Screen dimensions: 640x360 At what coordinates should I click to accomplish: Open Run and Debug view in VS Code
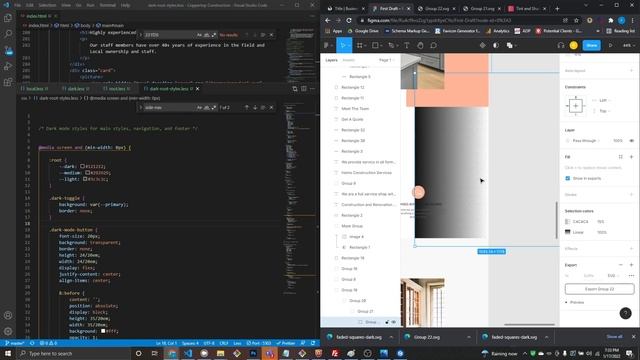click(x=8, y=66)
